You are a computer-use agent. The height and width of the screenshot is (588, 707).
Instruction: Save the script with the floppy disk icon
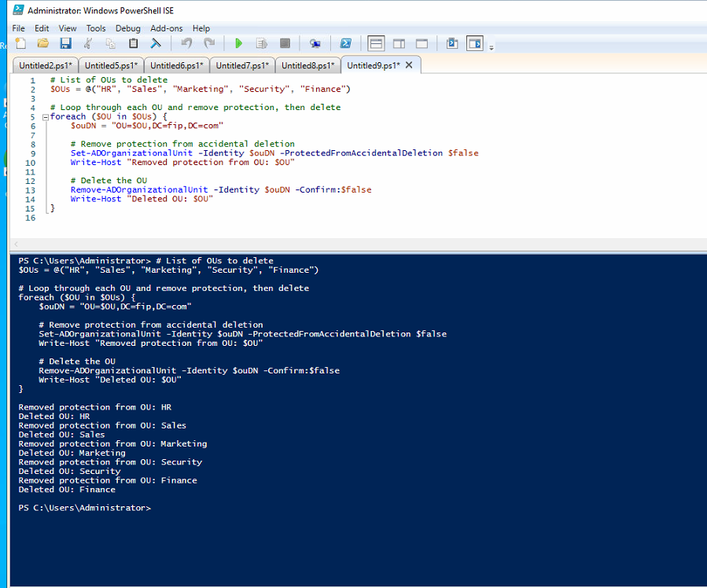(x=66, y=43)
